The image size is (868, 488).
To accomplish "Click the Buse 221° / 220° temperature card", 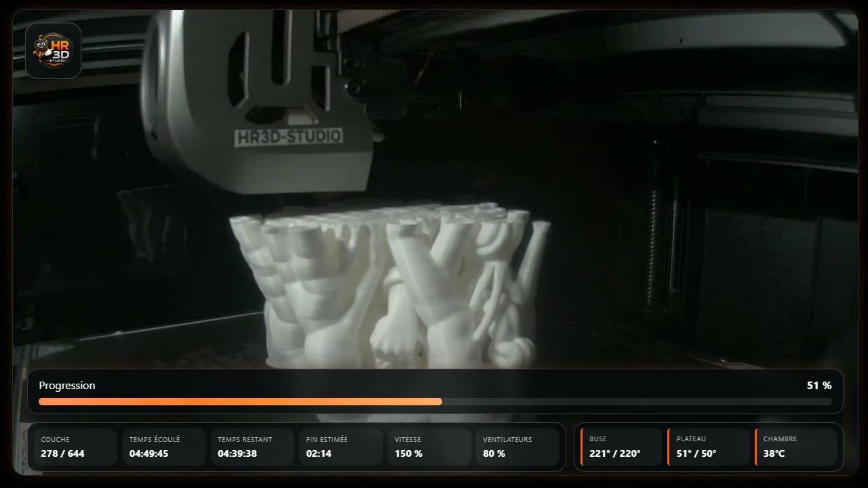I will pos(621,447).
